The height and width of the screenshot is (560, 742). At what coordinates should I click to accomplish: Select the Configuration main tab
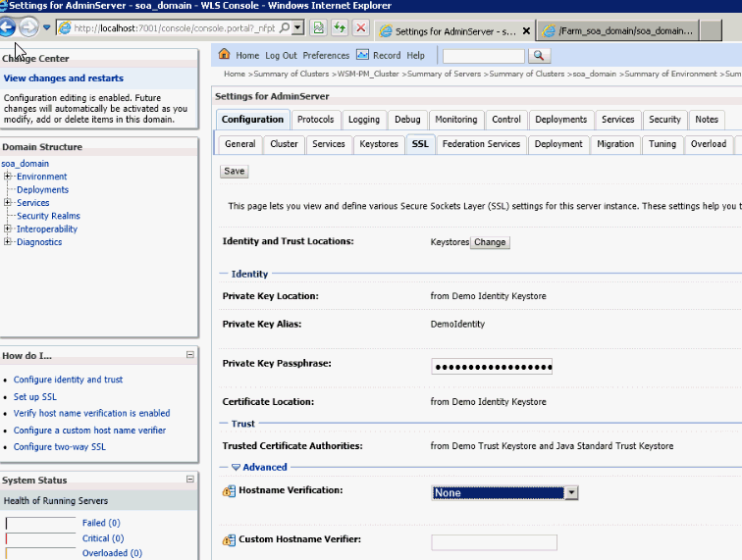point(252,120)
